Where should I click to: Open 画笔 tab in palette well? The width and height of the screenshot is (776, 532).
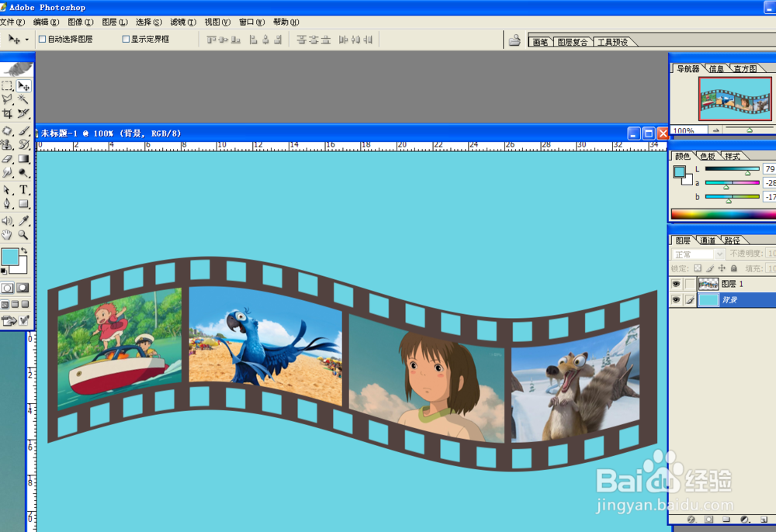coord(540,42)
